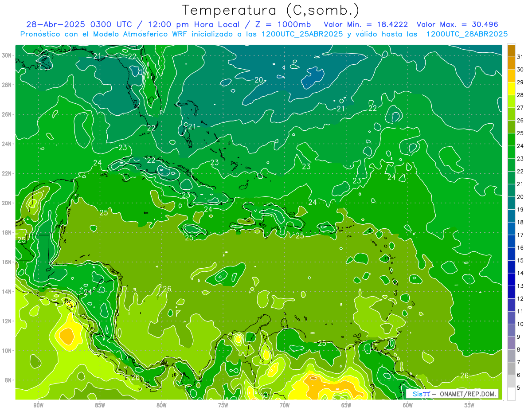This screenshot has width=532, height=411.
Task: Select the '75W' longitude axis label
Action: pos(223,405)
